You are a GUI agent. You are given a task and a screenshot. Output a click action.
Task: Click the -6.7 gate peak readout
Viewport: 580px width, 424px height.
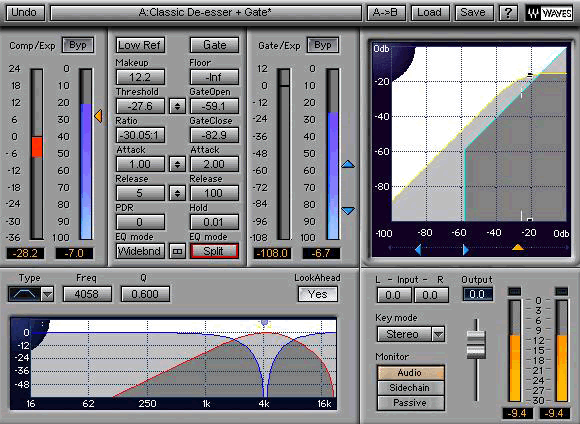point(321,253)
